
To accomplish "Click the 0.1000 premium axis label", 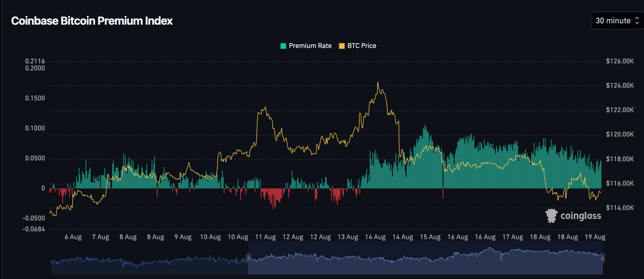I will [35, 128].
